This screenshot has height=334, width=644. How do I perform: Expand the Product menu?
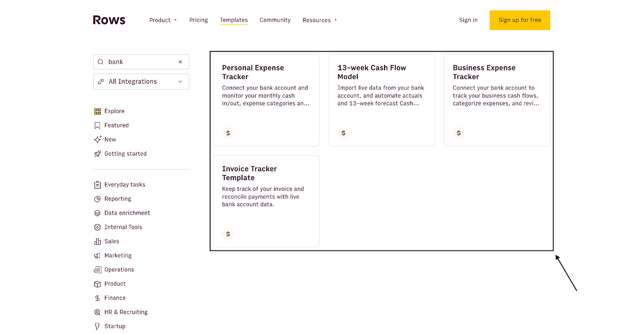(x=163, y=20)
